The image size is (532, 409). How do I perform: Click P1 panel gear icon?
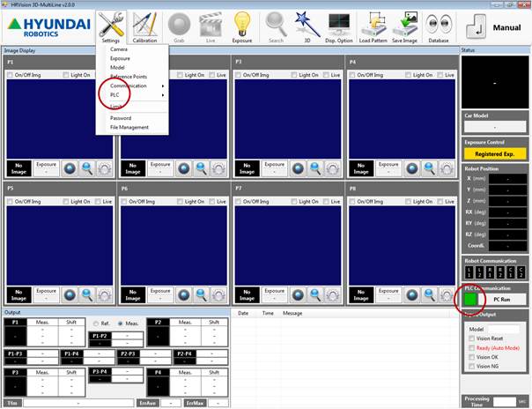(x=105, y=168)
